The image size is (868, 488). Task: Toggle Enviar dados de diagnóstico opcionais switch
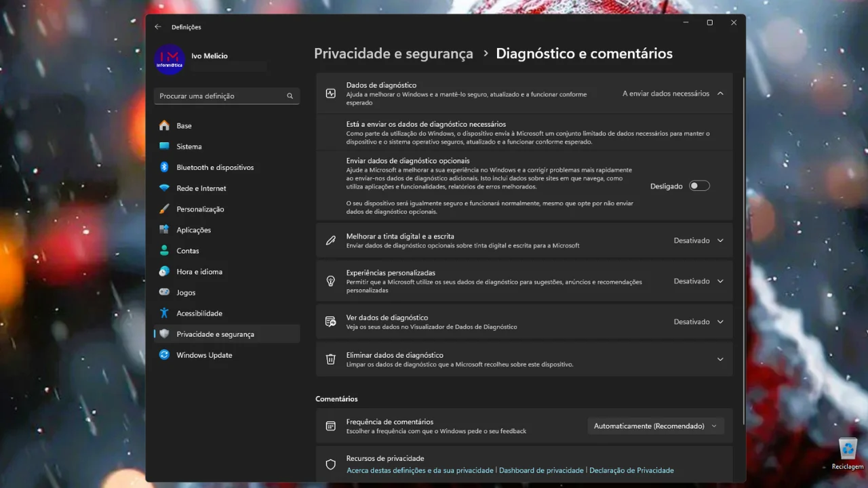point(699,186)
